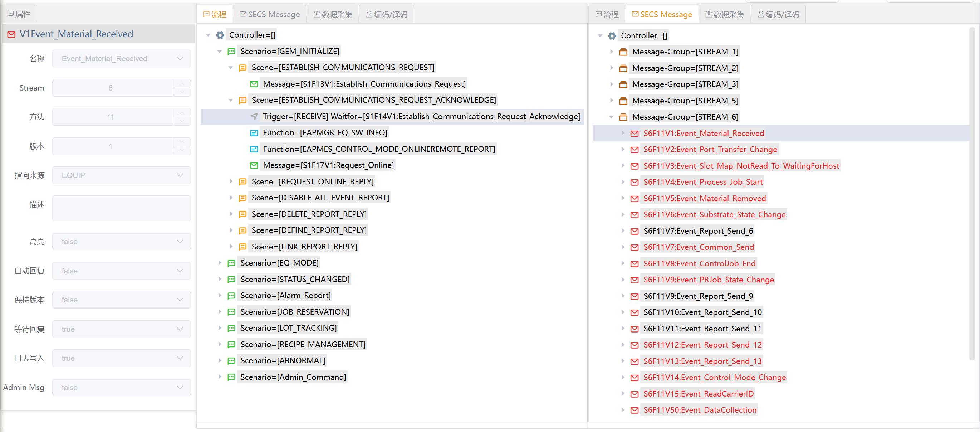Click the Alarm_Report scenario icon
The image size is (980, 432).
tap(231, 296)
